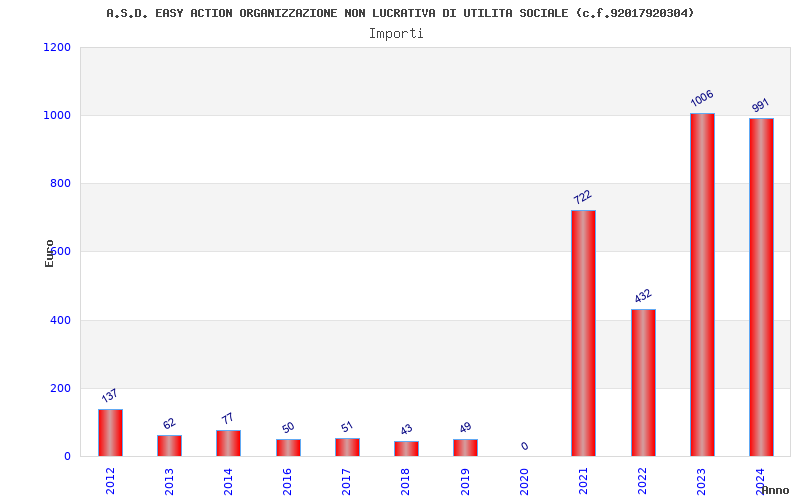Click the 2024 x-axis year label

[x=761, y=481]
